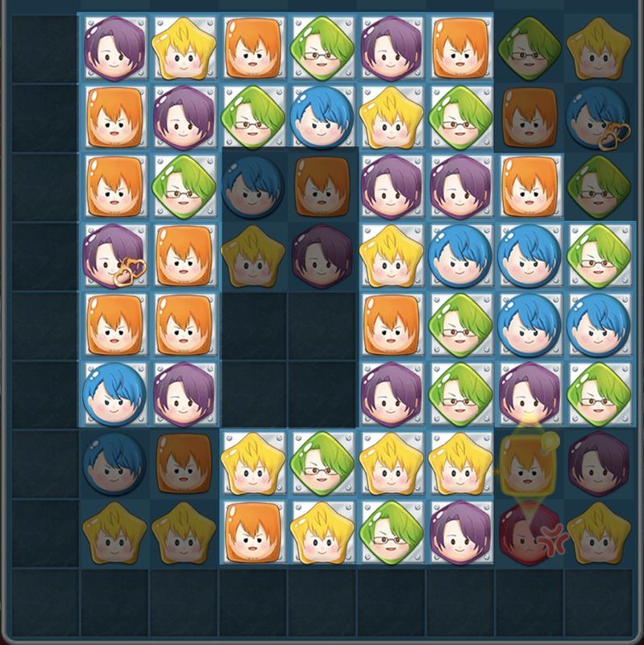
Task: Tap the red angry-faced piece
Action: tap(530, 534)
